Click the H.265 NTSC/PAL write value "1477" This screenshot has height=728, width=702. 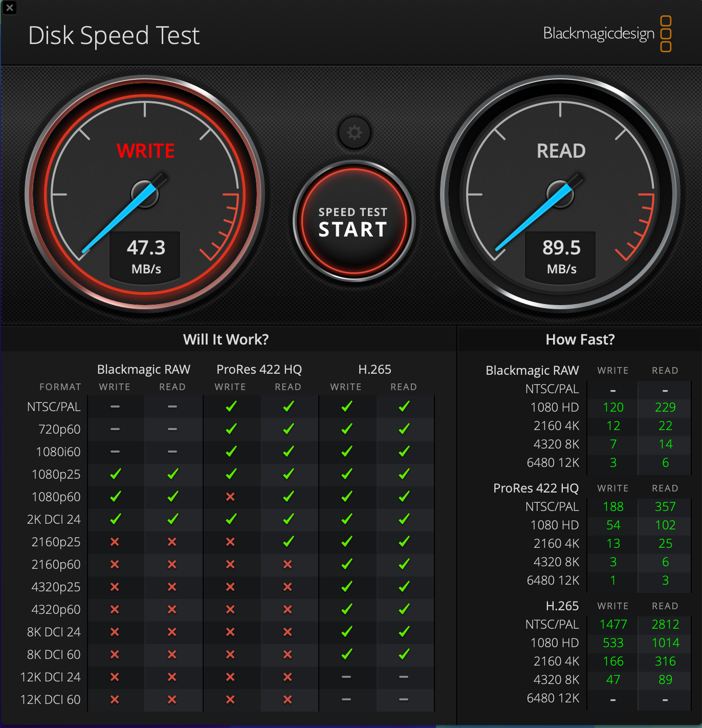(x=613, y=624)
